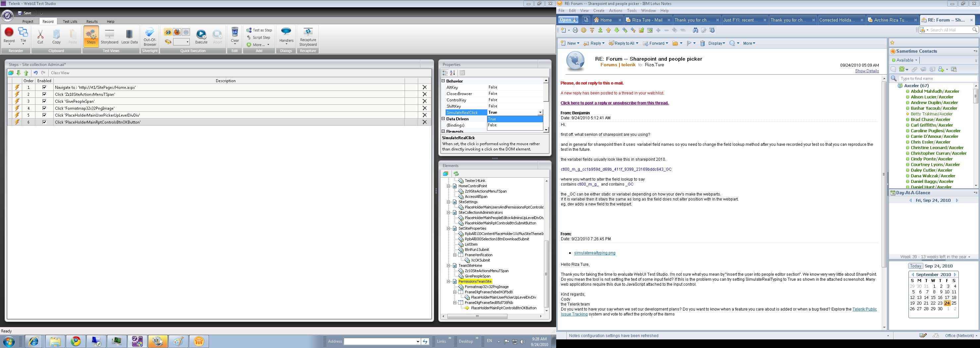
Task: Open Internet Explorer from the Windows taskbar
Action: [34, 341]
